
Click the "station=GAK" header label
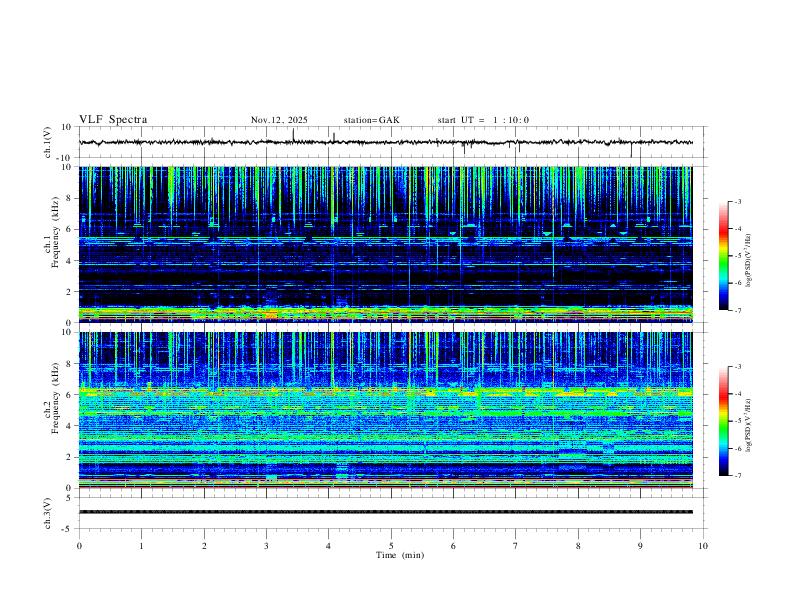pos(371,120)
